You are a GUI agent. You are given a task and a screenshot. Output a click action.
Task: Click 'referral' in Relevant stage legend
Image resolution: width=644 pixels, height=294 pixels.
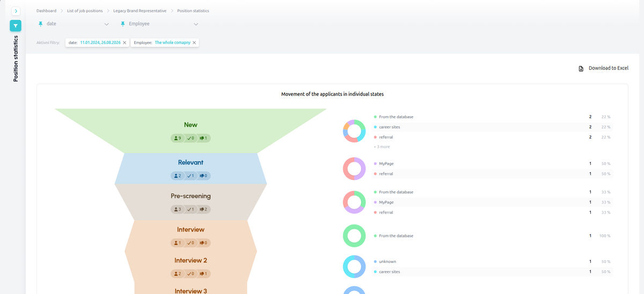pos(386,174)
